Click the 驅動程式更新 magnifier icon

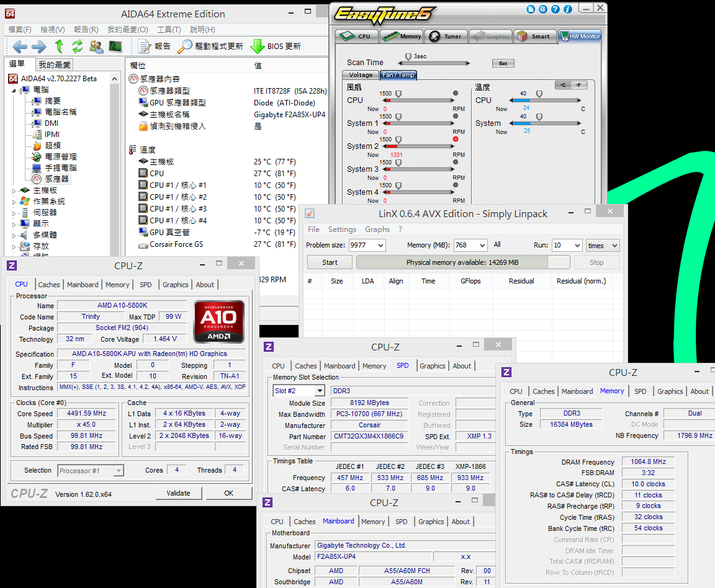185,47
